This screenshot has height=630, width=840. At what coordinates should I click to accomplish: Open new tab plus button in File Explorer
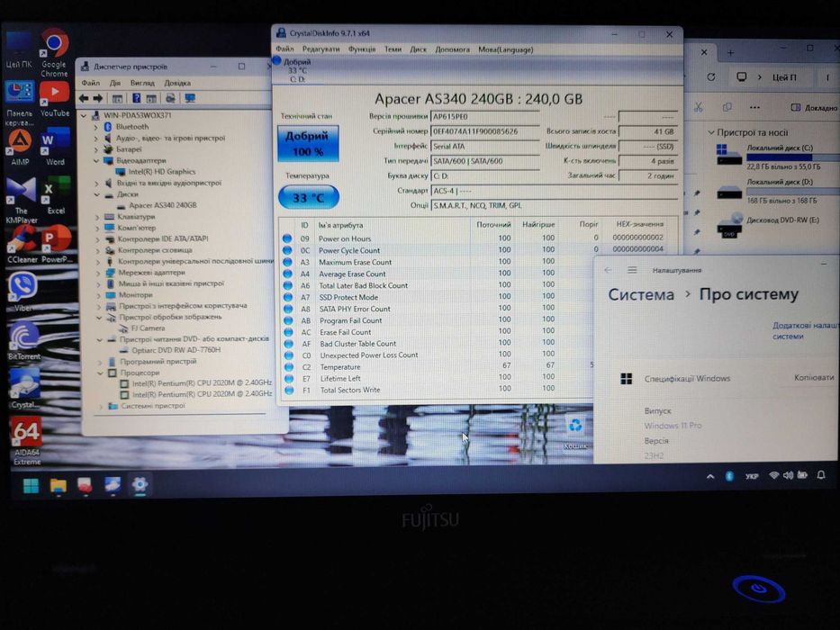[x=730, y=52]
